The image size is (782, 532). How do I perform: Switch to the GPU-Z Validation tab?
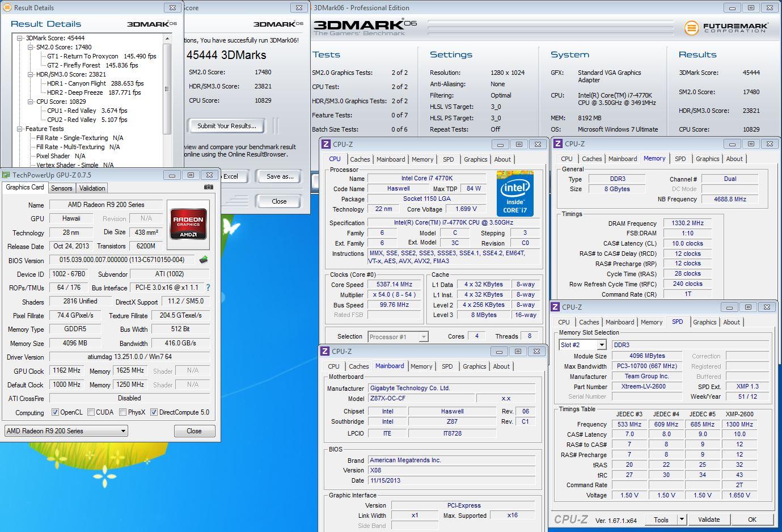pyautogui.click(x=92, y=188)
